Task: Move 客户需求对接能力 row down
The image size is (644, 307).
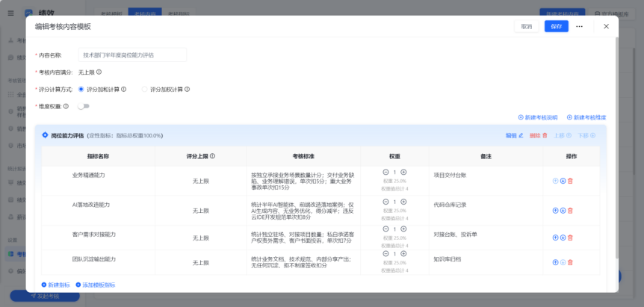Action: click(x=563, y=238)
